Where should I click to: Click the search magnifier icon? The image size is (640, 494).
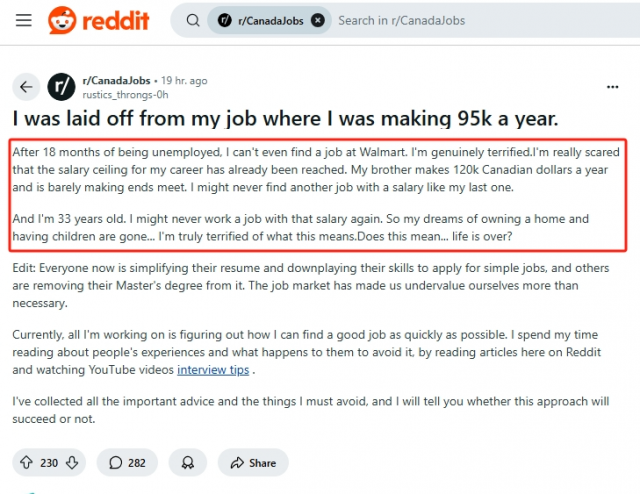click(x=190, y=20)
